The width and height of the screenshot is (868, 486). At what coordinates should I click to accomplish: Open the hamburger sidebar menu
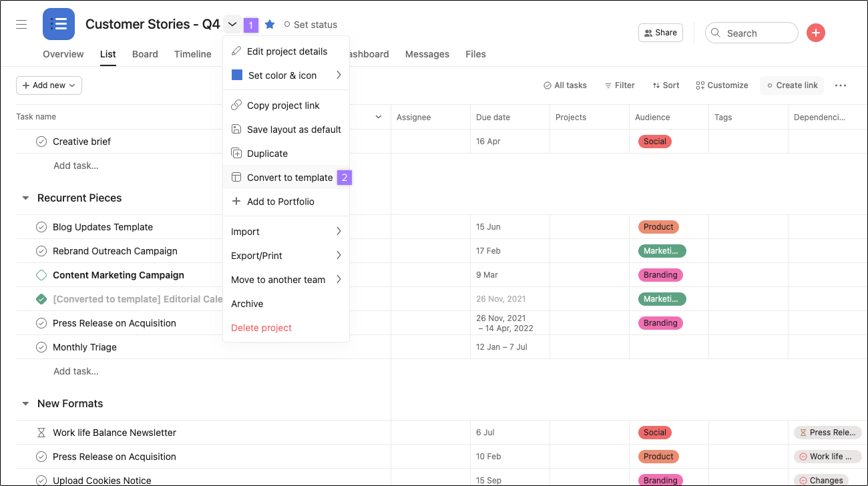(21, 25)
